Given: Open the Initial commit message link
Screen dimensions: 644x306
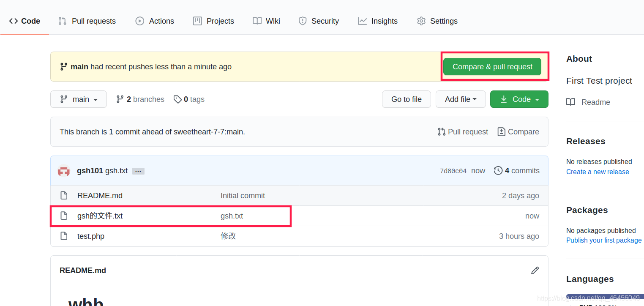Looking at the screenshot, I should 243,196.
